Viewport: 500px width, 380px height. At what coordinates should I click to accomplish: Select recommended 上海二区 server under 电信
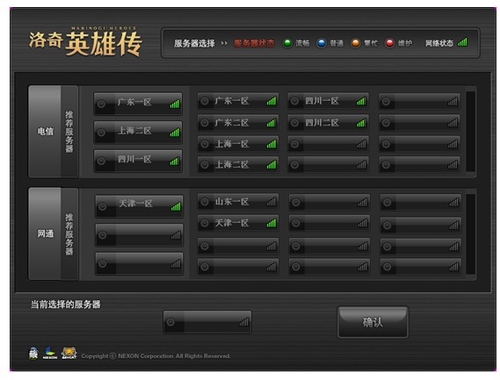coord(138,132)
